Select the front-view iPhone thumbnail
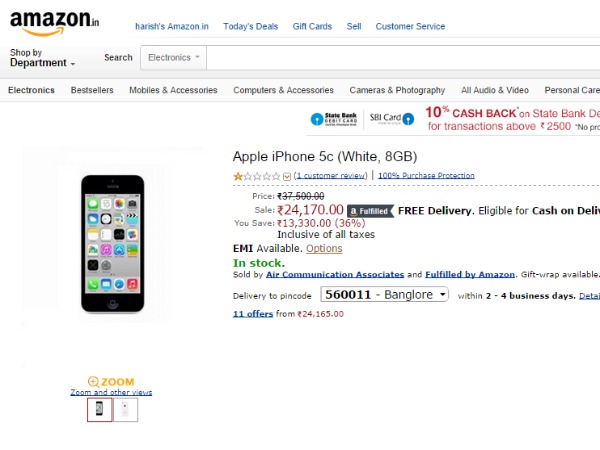Viewport: 600px width, 450px height. point(99,409)
